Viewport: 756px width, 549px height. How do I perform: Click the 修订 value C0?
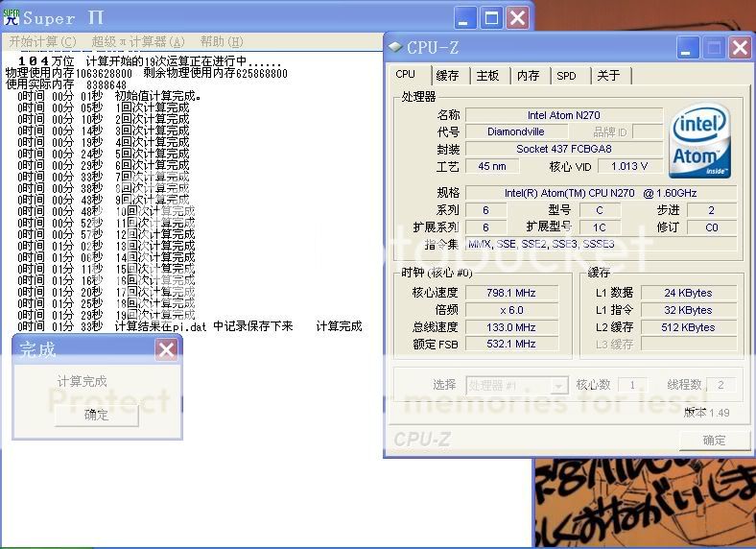(x=712, y=227)
